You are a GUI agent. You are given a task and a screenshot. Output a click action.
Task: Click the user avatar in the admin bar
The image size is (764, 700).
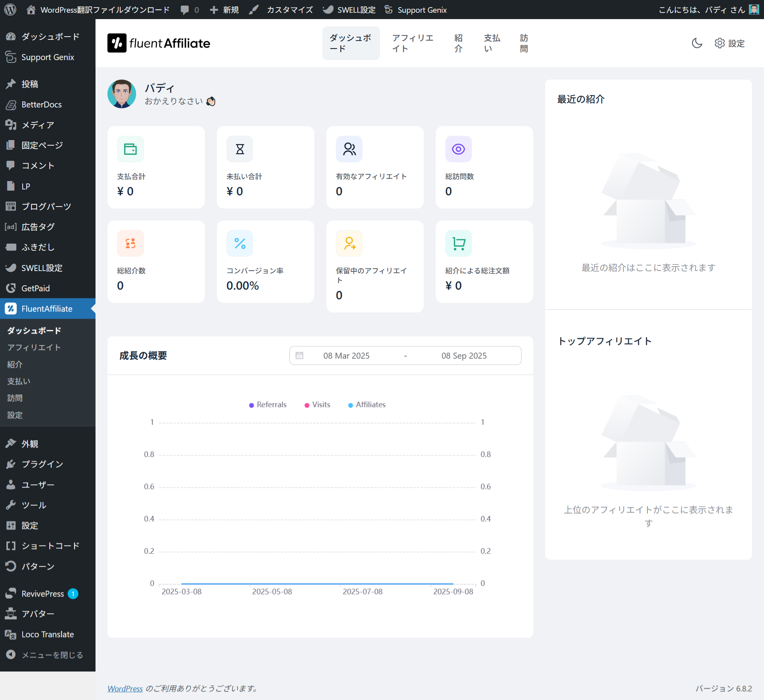click(x=754, y=10)
